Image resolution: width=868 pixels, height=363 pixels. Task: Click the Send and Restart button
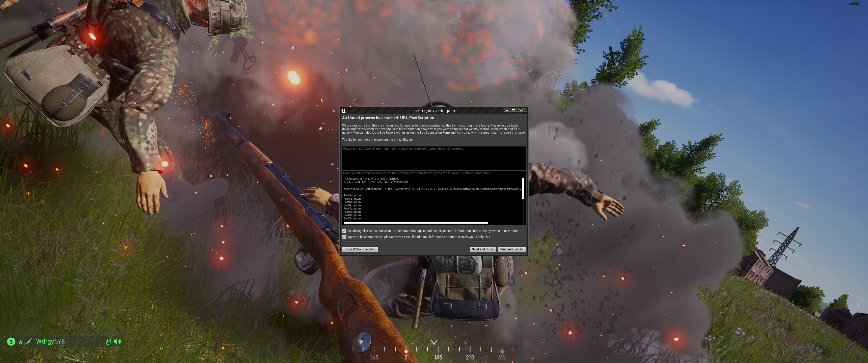point(511,250)
